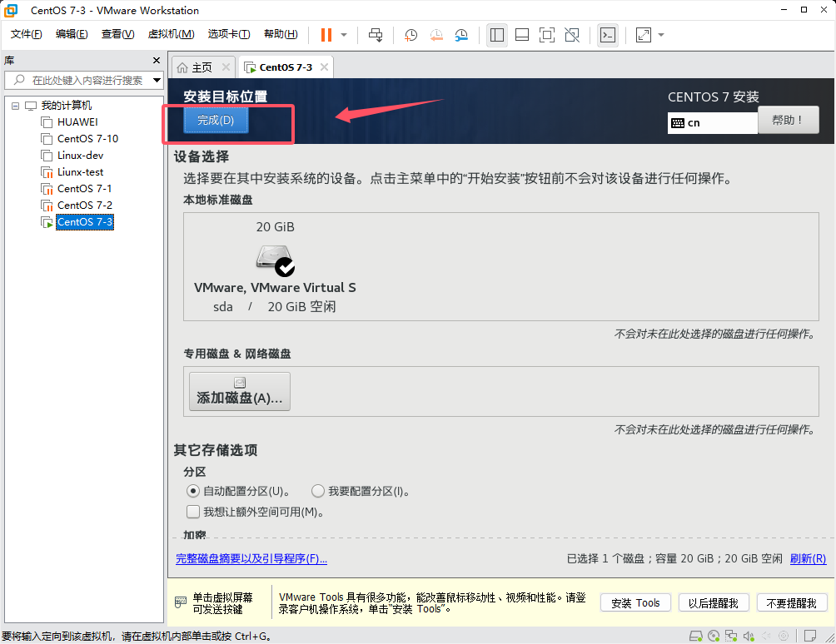Click the 刷新(R) link
Image resolution: width=836 pixels, height=644 pixels.
pyautogui.click(x=809, y=559)
